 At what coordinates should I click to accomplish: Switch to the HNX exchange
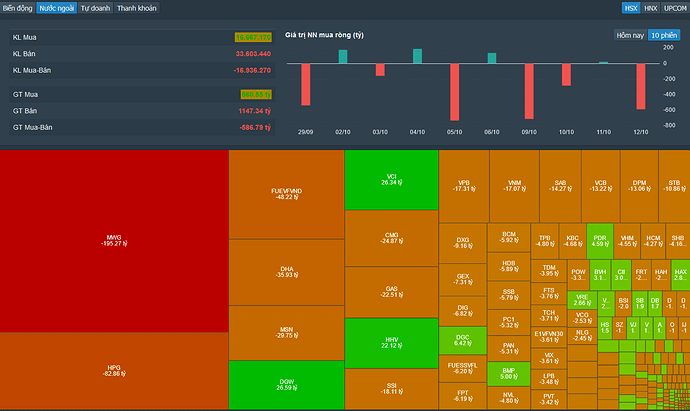(650, 8)
